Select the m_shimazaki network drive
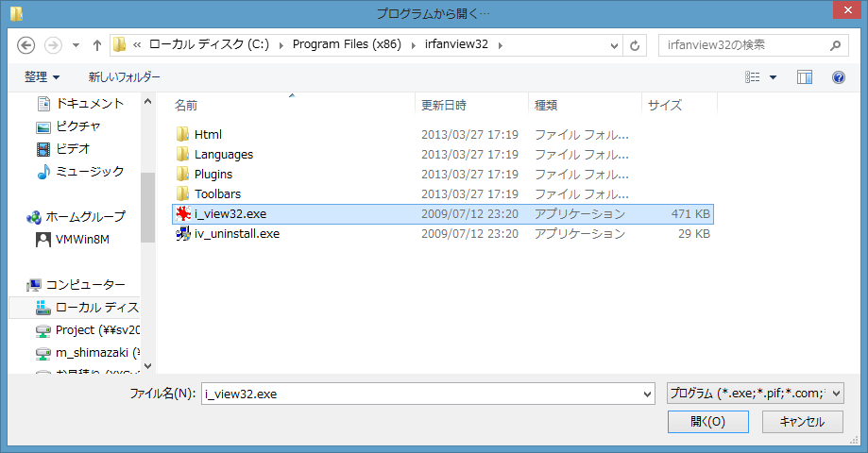The image size is (868, 453). point(87,353)
